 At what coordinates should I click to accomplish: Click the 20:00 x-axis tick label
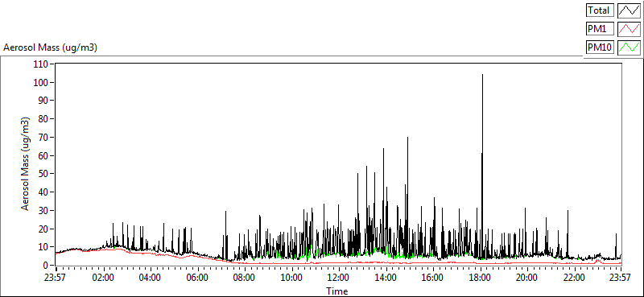click(527, 278)
